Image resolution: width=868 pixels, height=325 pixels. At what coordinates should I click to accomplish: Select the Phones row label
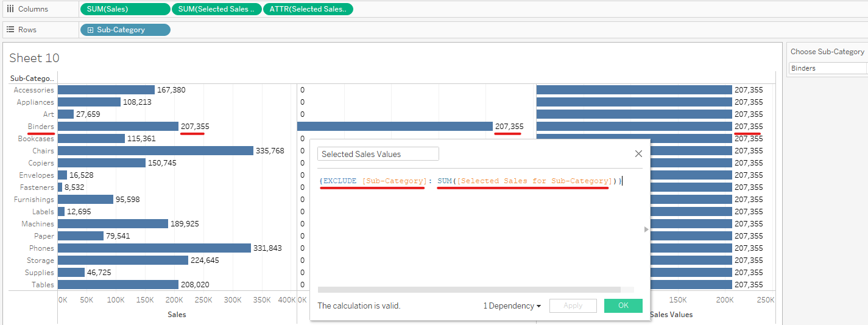[x=41, y=248]
